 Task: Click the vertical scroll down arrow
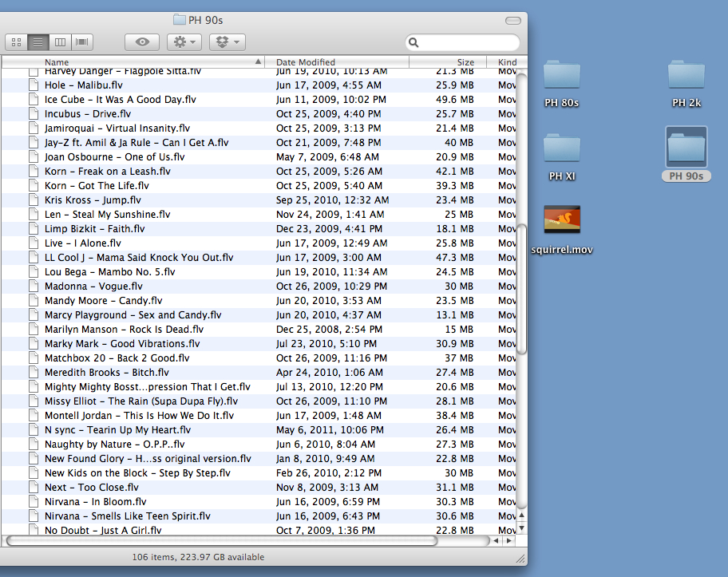click(522, 528)
